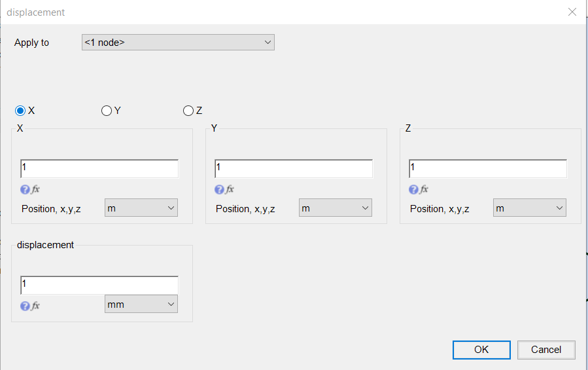Viewport: 588px width, 370px height.
Task: Click the Cancel button
Action: tap(546, 350)
